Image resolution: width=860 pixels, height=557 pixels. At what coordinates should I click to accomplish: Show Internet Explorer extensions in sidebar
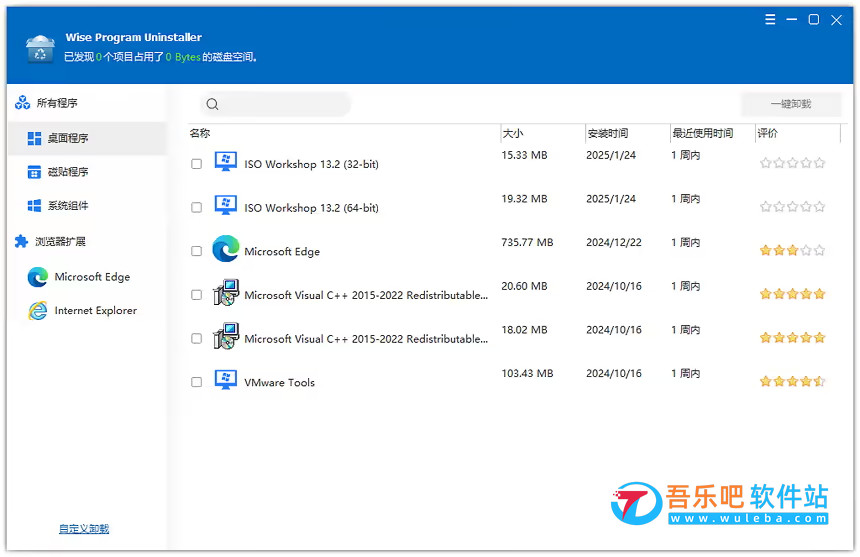87,310
